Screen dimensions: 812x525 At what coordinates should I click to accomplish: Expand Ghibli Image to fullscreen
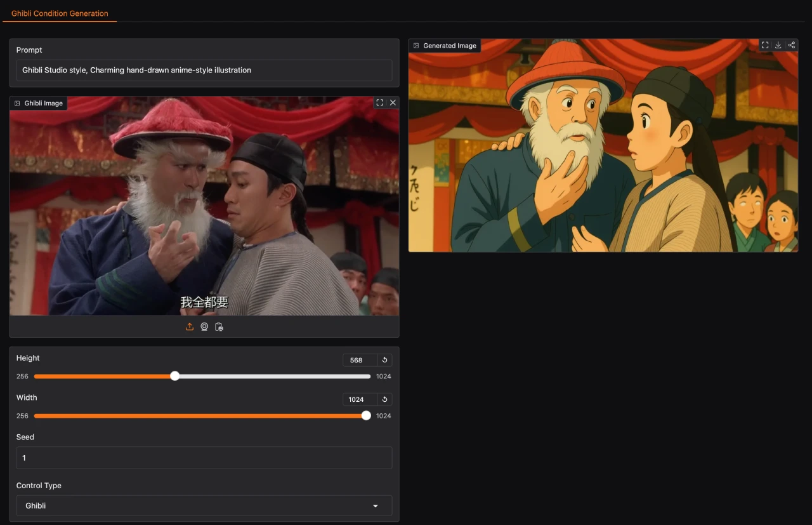[x=380, y=103]
